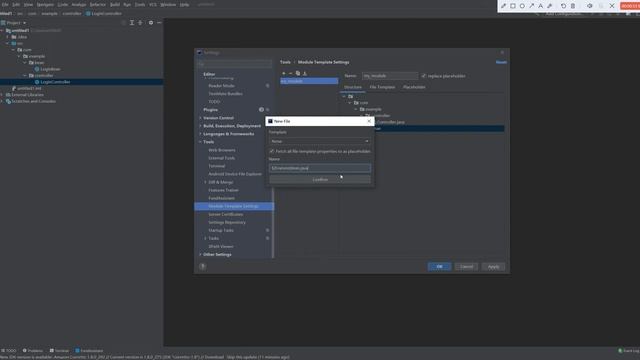
Task: Open the Terminal tool window
Action: click(60, 350)
